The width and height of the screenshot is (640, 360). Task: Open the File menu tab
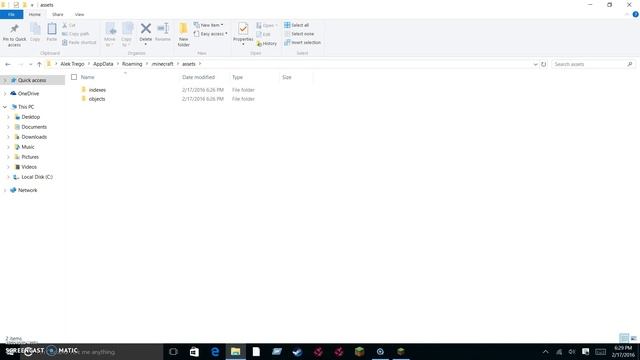[x=11, y=14]
